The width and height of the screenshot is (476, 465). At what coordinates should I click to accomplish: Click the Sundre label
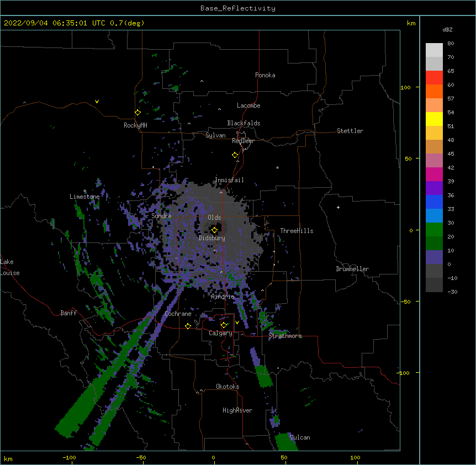(x=161, y=216)
